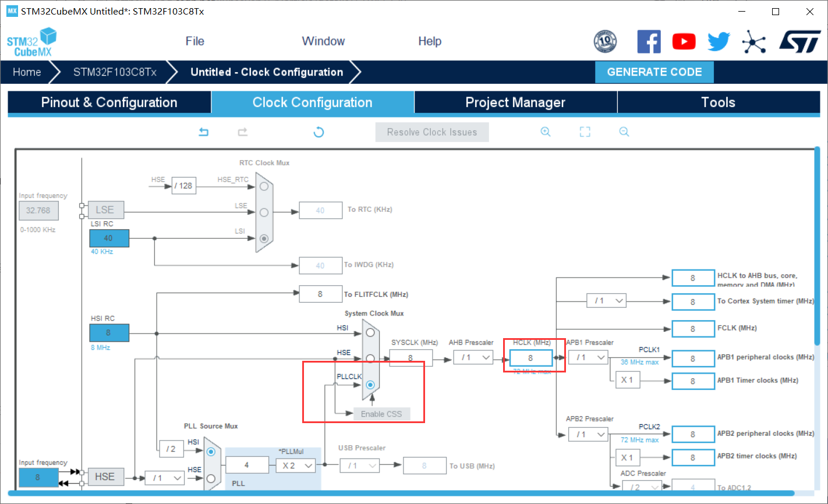Click the LSE input frequency 32.768 field

click(38, 210)
